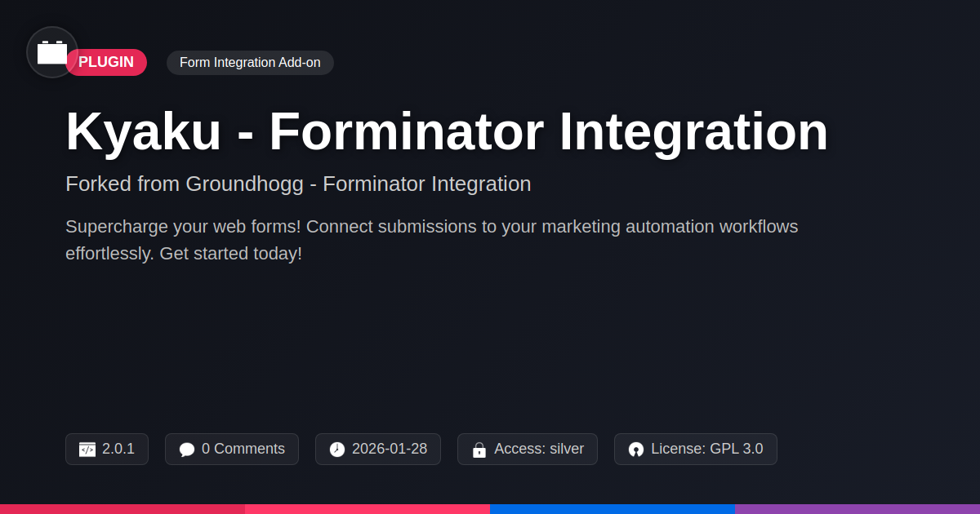This screenshot has width=980, height=514.
Task: Select the 2.0.1 version badge
Action: click(107, 449)
